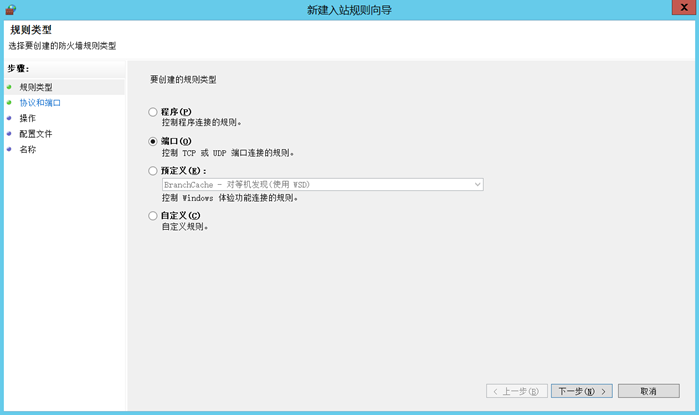
Task: Click text 控制 Windows 体验功能连接的规则。
Action: [230, 198]
